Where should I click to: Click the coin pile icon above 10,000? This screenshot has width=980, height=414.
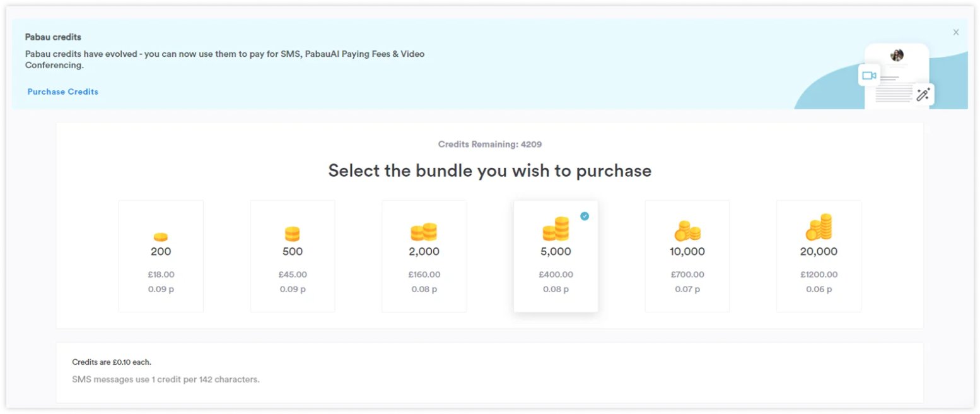click(687, 231)
